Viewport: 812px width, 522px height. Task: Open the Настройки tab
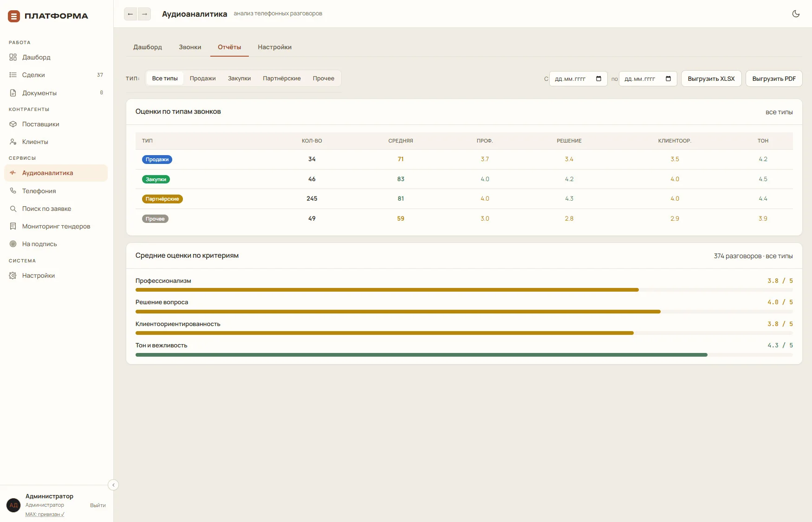tap(275, 47)
